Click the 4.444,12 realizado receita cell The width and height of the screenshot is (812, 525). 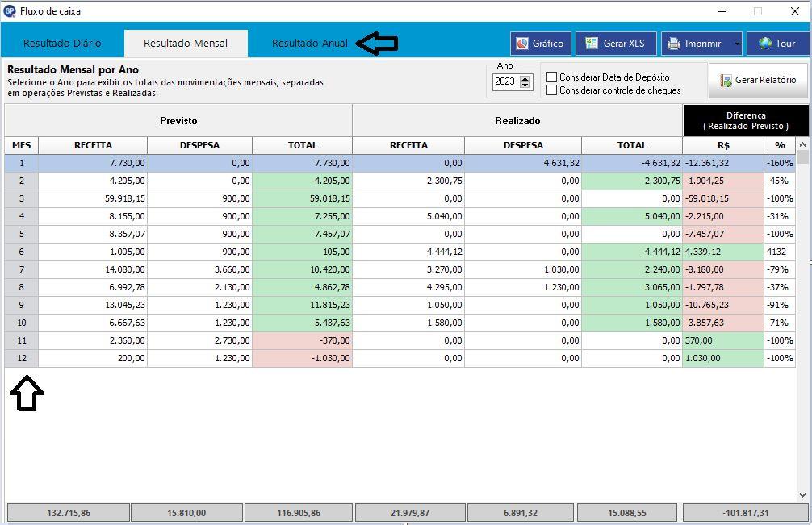click(408, 252)
